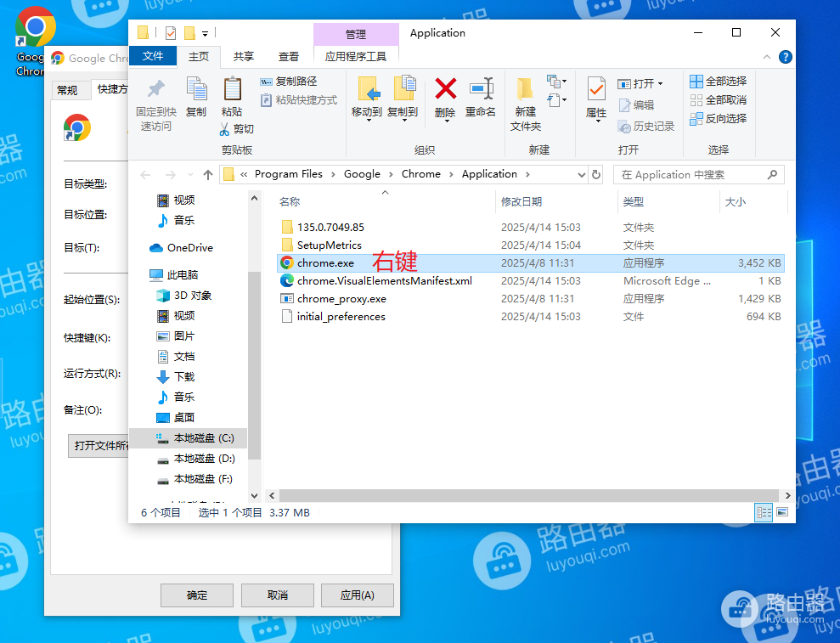Switch to the Share ribbon tab

(244, 56)
